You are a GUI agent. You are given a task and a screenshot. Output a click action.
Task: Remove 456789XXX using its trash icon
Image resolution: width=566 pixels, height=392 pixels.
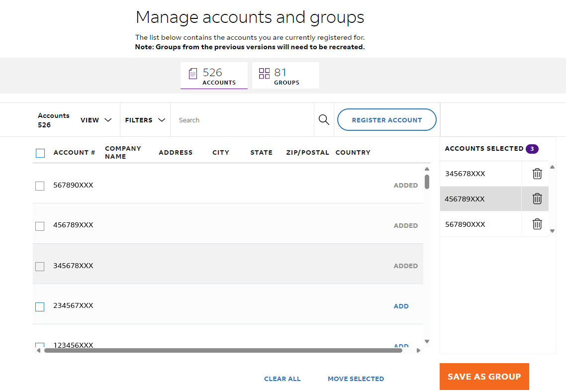tap(537, 198)
